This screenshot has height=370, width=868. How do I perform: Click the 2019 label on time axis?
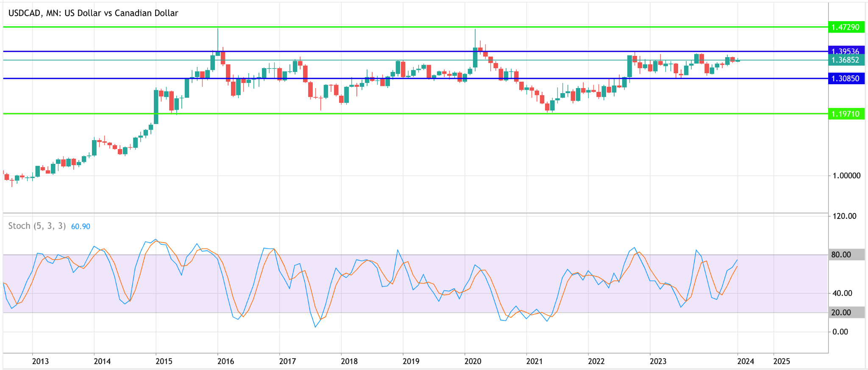pos(411,361)
